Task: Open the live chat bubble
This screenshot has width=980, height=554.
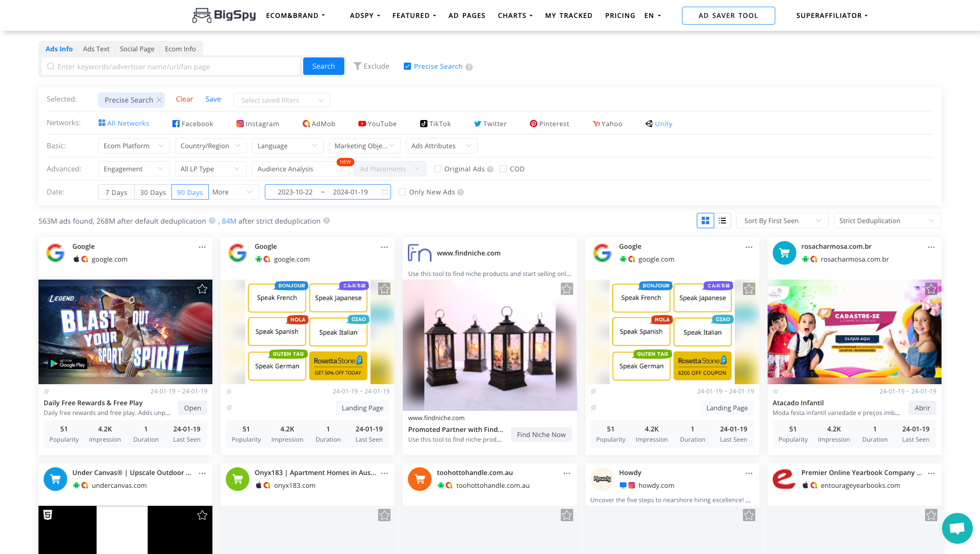Action: tap(957, 528)
